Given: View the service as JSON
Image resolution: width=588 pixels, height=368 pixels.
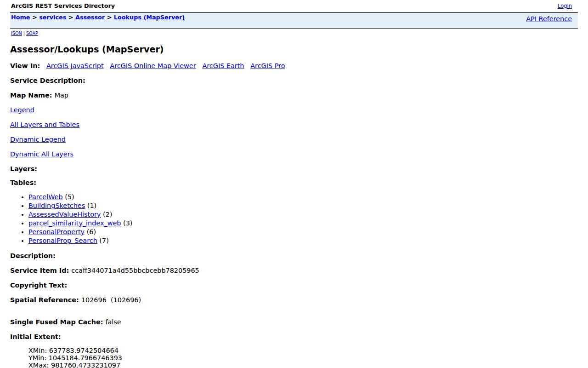Looking at the screenshot, I should coord(17,33).
